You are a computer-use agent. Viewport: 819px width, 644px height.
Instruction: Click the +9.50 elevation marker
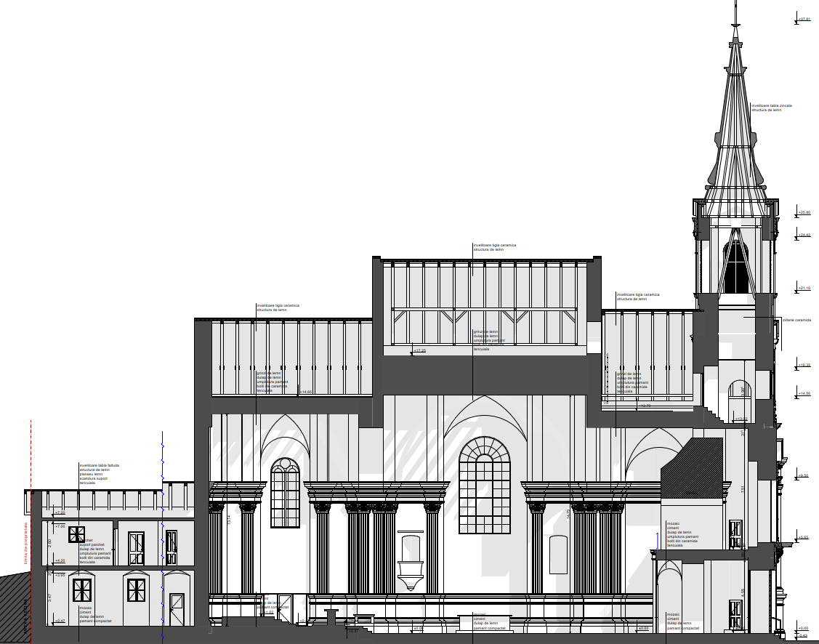[x=804, y=475]
